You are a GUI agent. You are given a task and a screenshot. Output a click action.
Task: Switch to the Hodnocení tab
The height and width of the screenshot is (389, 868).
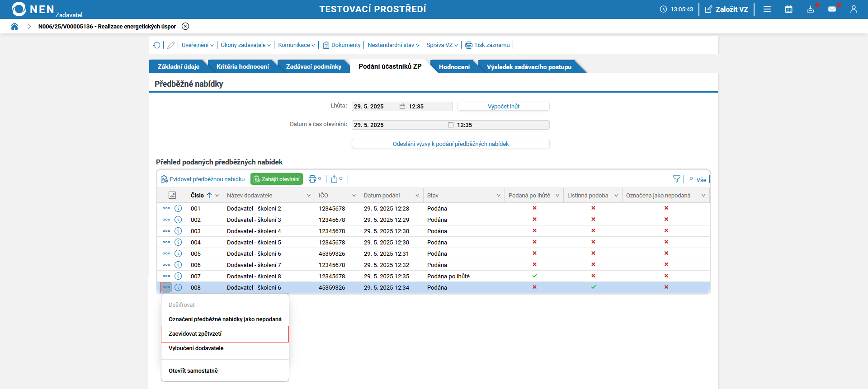coord(454,67)
